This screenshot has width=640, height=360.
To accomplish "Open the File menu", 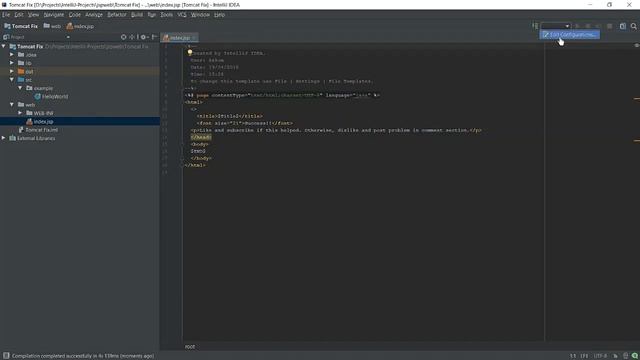I will click(6, 15).
